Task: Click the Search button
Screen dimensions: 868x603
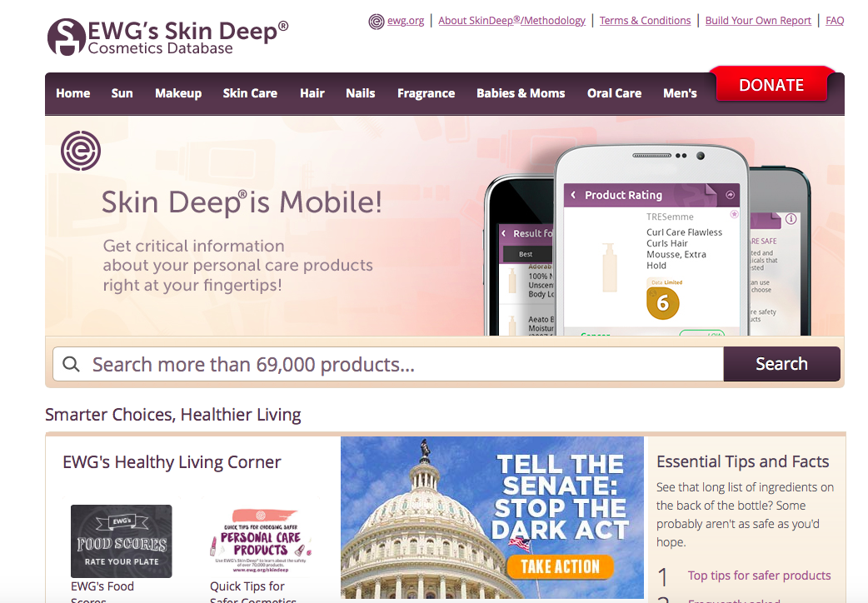Action: (x=781, y=364)
